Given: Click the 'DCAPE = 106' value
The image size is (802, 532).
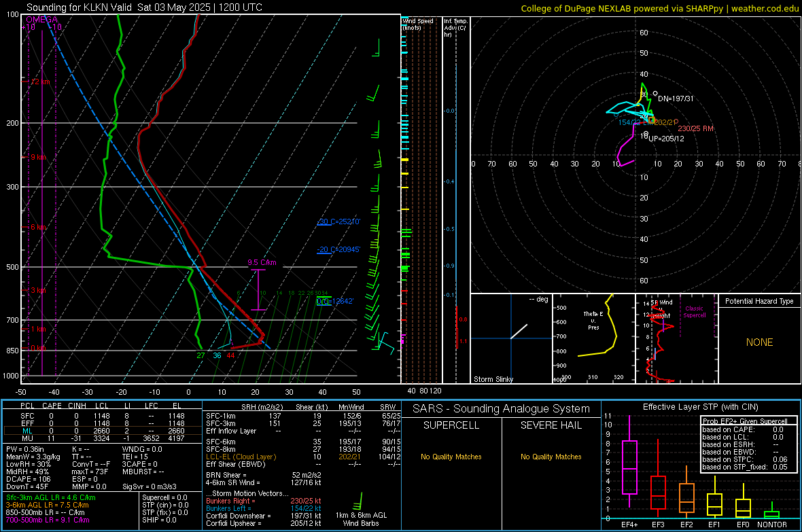Looking at the screenshot, I should 28,479.
